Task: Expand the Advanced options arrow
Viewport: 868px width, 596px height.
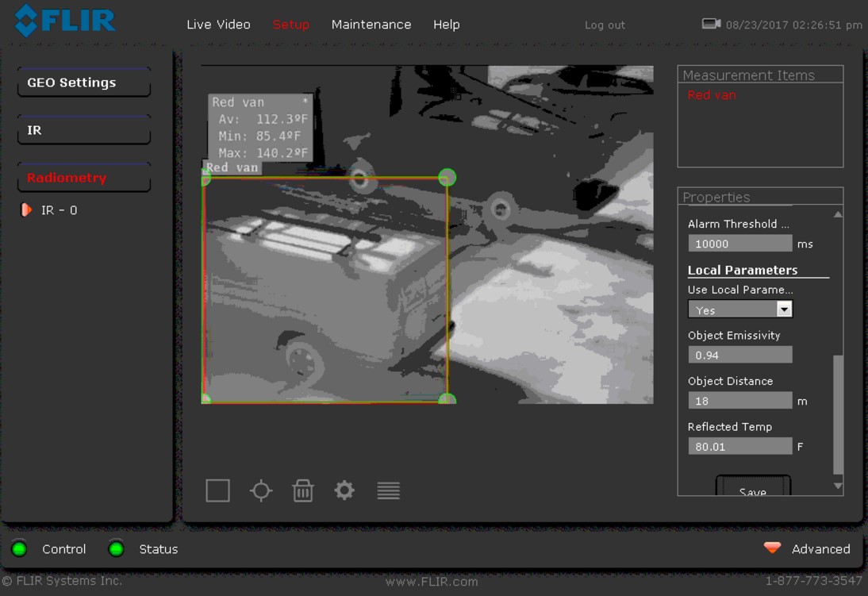Action: 772,548
